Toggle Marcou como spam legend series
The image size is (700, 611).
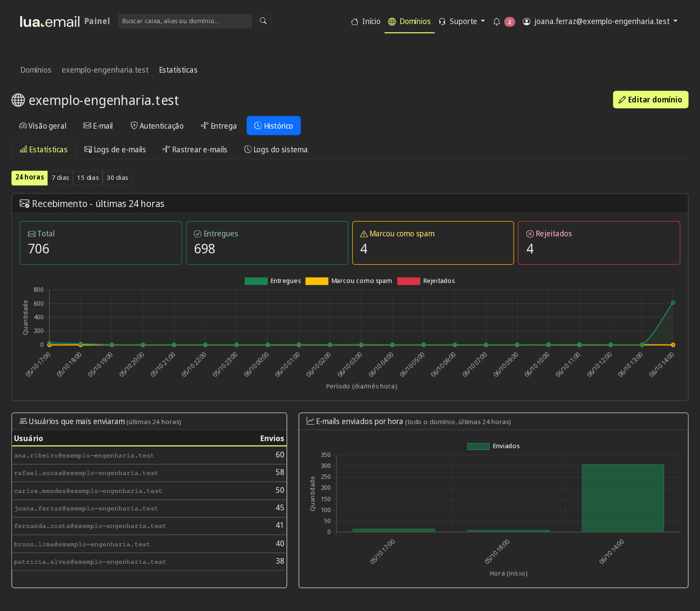(x=349, y=281)
